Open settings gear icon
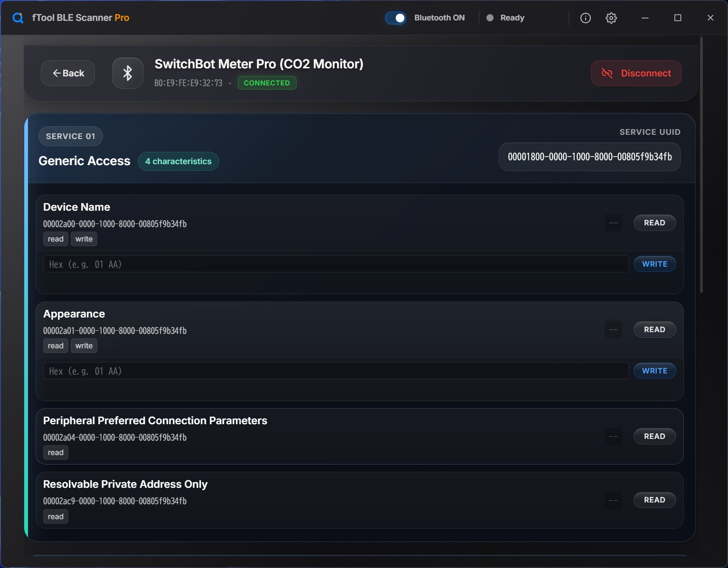Image resolution: width=728 pixels, height=568 pixels. coord(611,18)
